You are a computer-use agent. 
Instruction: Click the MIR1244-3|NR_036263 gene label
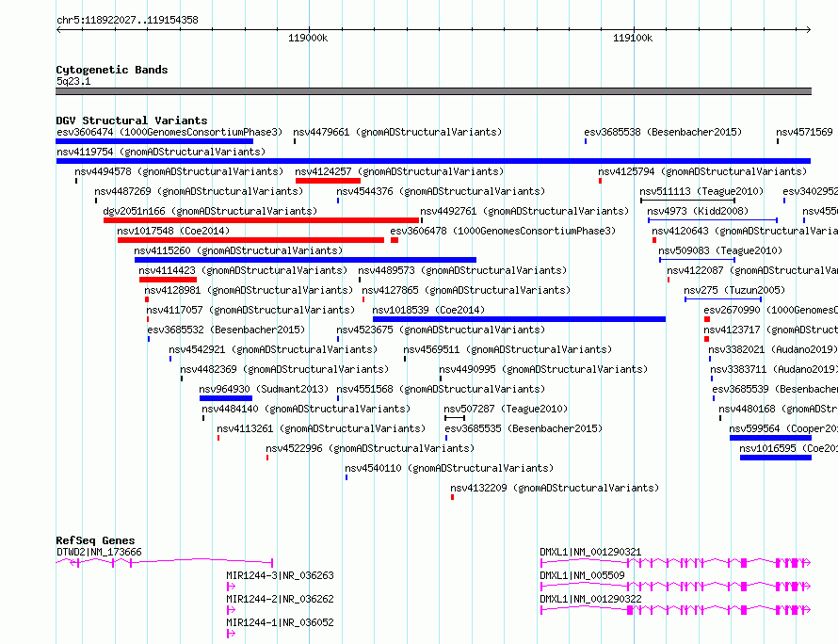(280, 575)
